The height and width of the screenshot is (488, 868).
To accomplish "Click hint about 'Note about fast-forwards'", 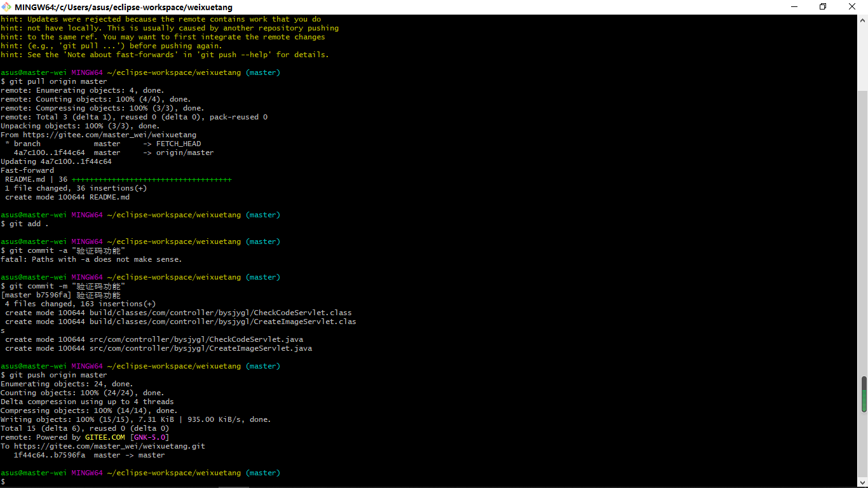I will pyautogui.click(x=165, y=55).
